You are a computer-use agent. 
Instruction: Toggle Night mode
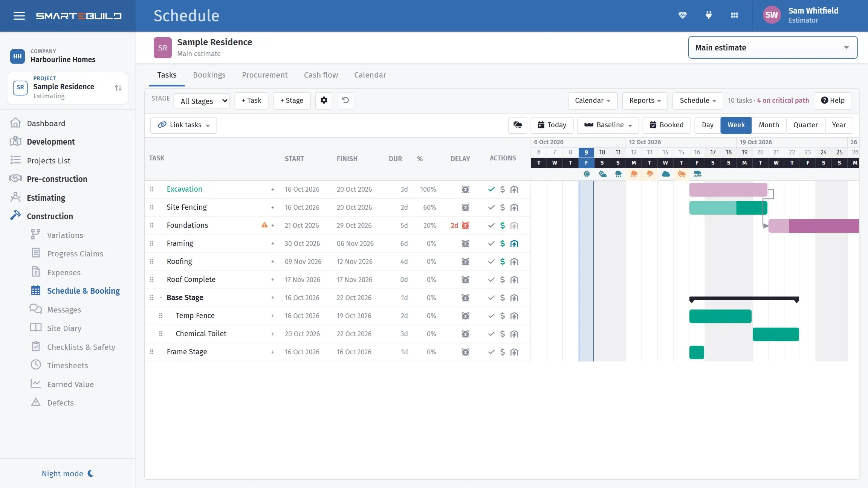68,474
